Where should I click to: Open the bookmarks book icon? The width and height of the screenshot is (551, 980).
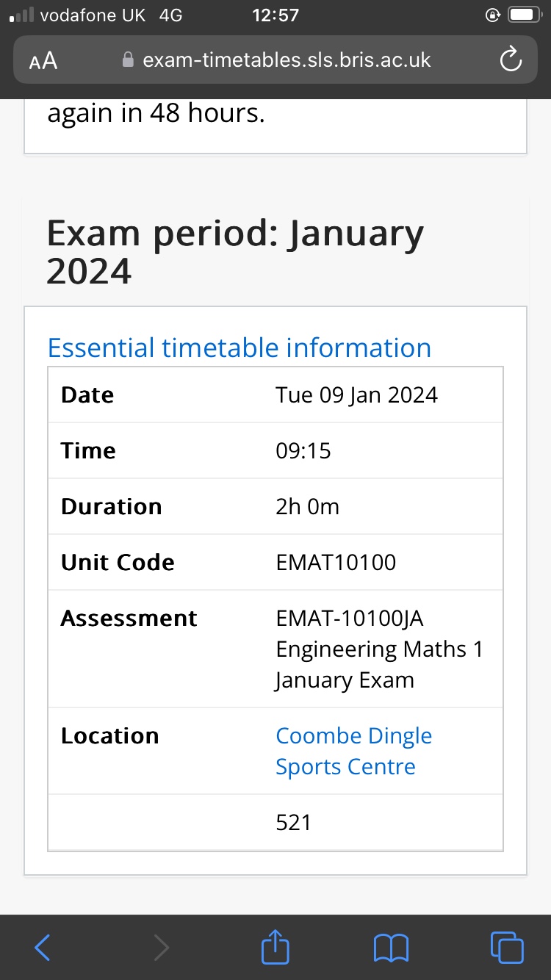coord(390,948)
